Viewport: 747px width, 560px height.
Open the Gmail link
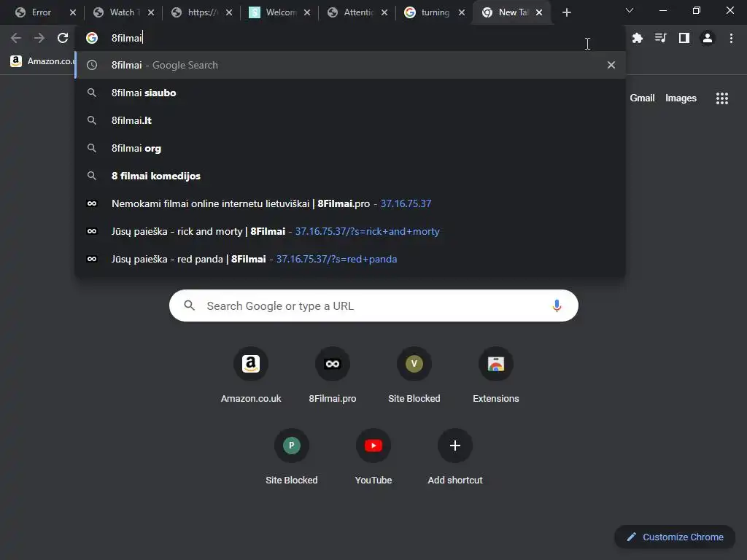click(x=642, y=98)
